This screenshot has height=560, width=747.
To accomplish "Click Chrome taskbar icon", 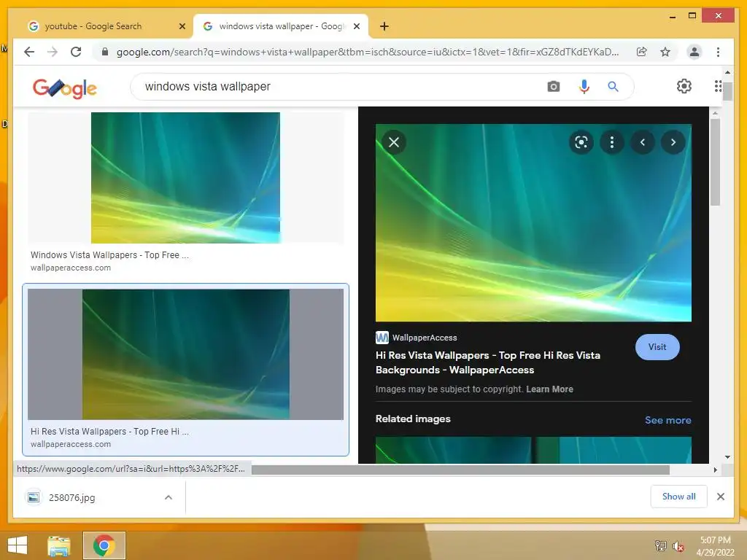I will tap(104, 545).
